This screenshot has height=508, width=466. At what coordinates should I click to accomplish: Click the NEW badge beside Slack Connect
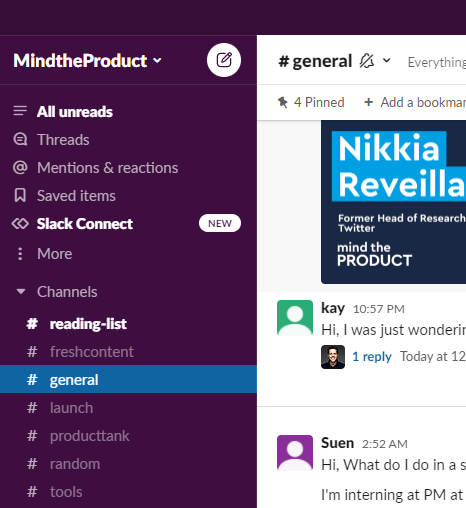point(220,223)
